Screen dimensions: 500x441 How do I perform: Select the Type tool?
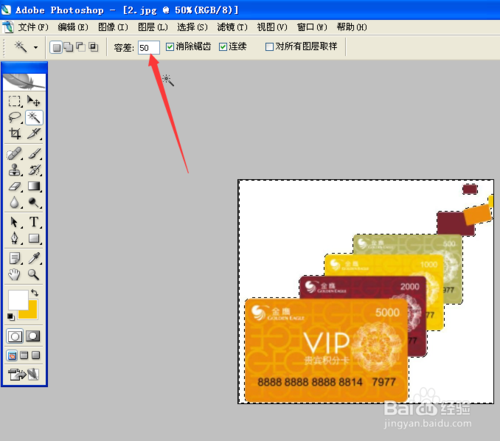pos(34,222)
